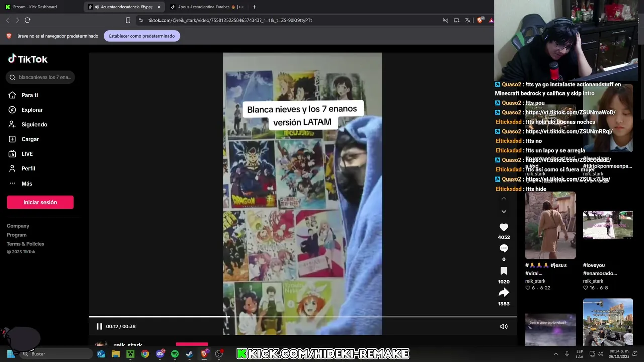Open Spotify from the taskbar

[x=175, y=354]
